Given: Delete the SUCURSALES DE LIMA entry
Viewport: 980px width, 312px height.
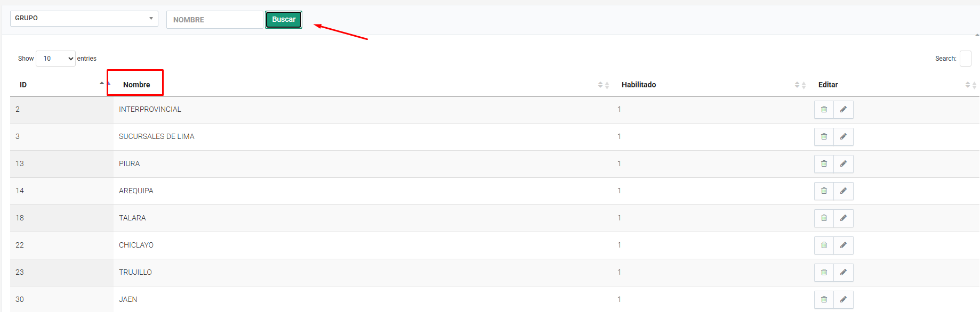Looking at the screenshot, I should coord(824,137).
